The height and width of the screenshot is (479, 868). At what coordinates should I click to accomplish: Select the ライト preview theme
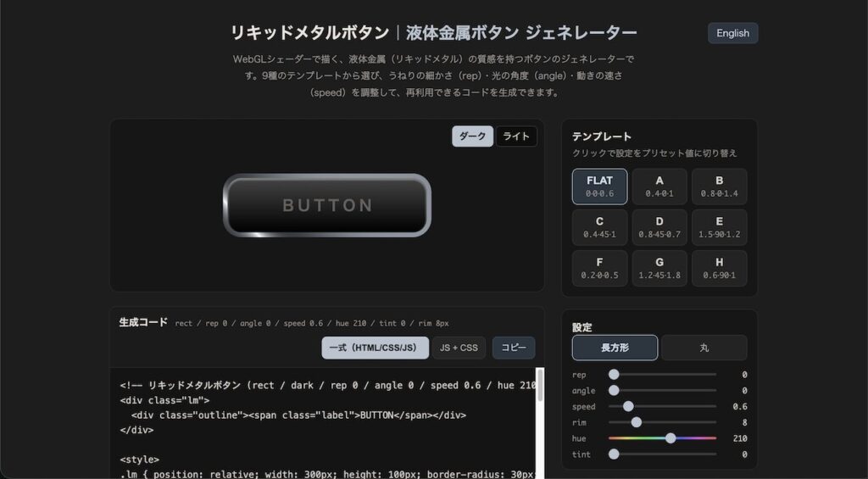[516, 136]
